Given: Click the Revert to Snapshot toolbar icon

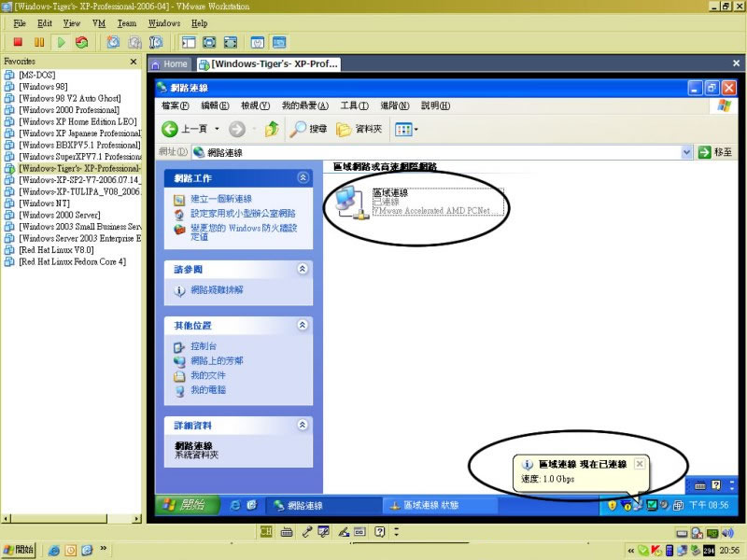Looking at the screenshot, I should click(x=134, y=42).
